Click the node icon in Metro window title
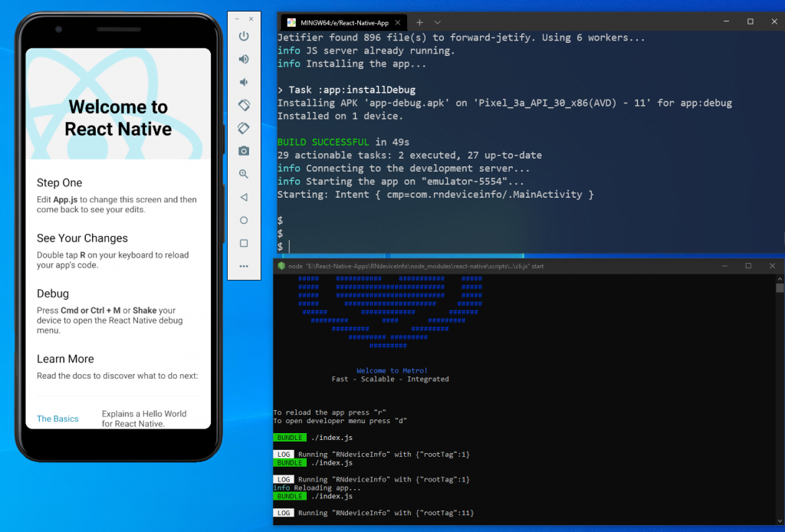 coord(281,266)
